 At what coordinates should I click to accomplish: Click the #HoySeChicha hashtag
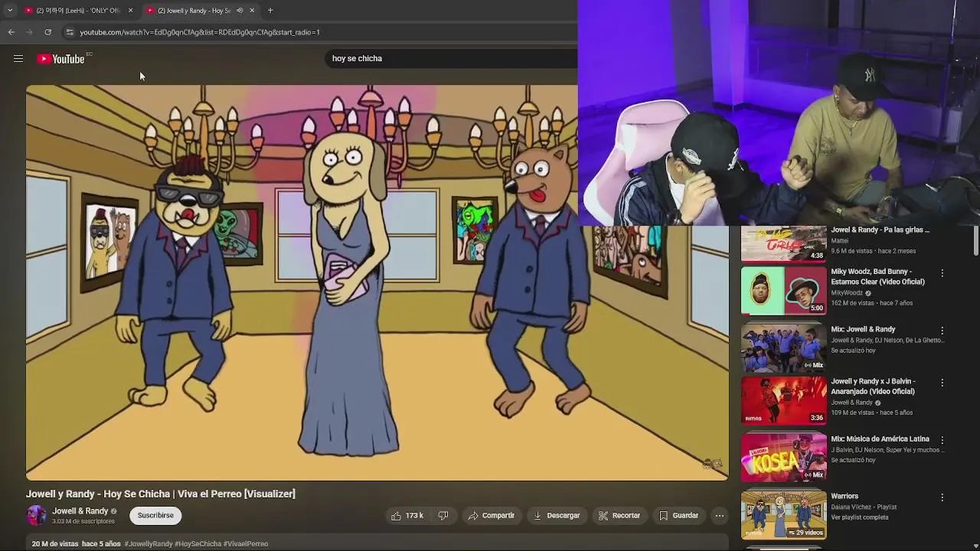[198, 543]
